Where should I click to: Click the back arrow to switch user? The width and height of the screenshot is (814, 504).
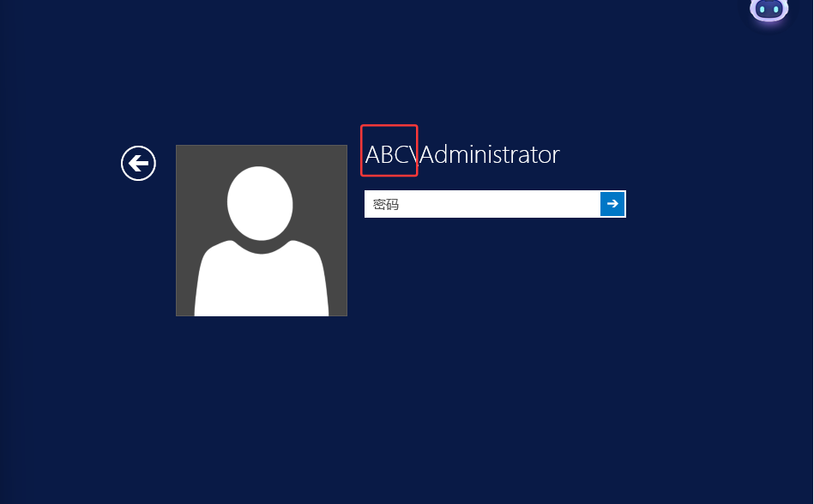coord(138,164)
